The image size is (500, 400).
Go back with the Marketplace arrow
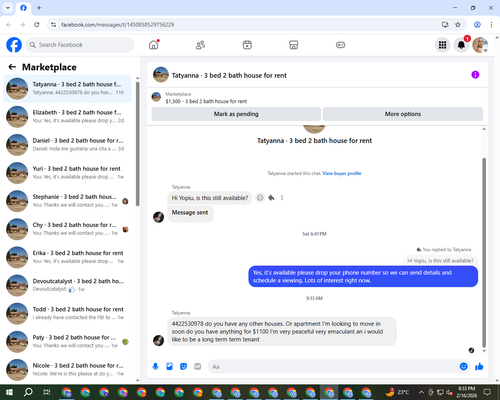12,67
